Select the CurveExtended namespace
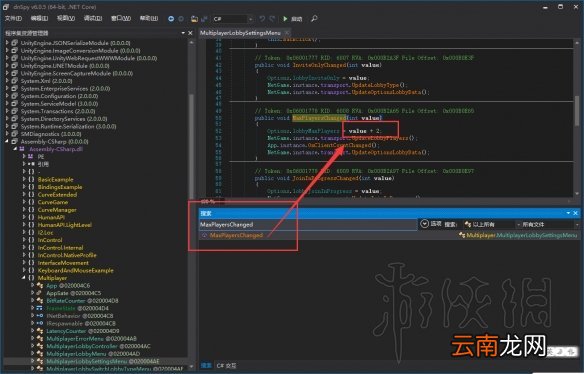Image resolution: width=584 pixels, height=374 pixels. (57, 194)
